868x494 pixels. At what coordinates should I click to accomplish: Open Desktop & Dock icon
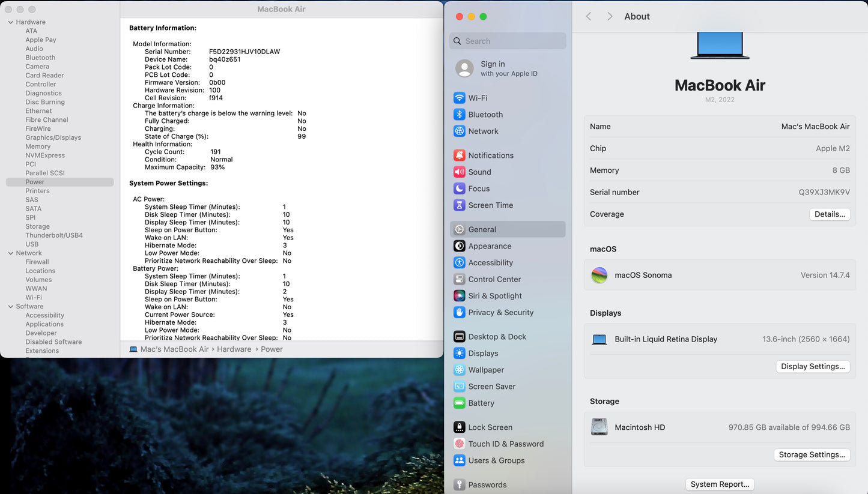click(460, 337)
